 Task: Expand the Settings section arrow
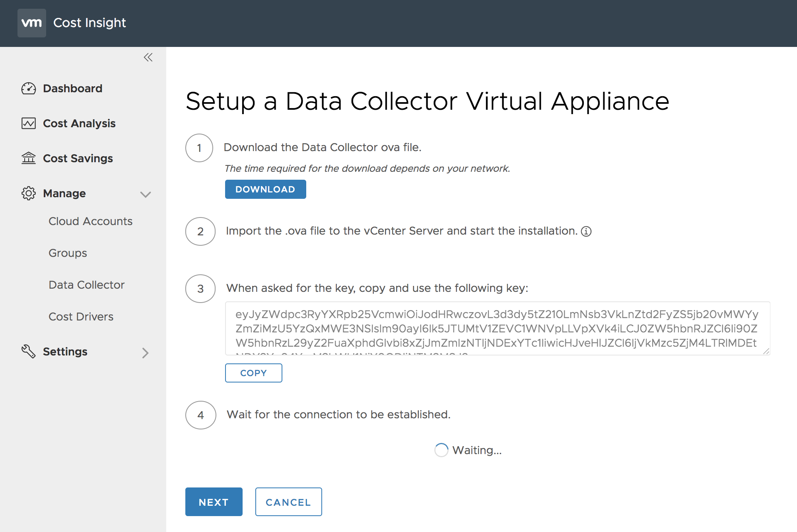[x=146, y=353]
